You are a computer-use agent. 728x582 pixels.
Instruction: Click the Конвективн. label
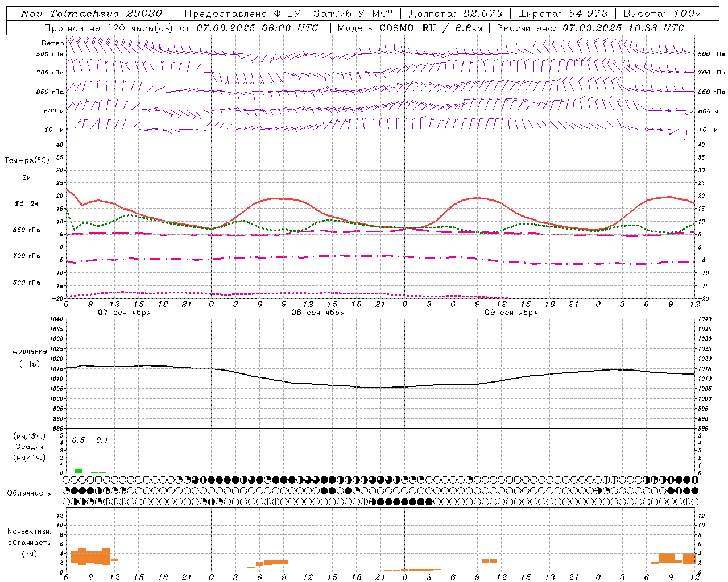30,531
